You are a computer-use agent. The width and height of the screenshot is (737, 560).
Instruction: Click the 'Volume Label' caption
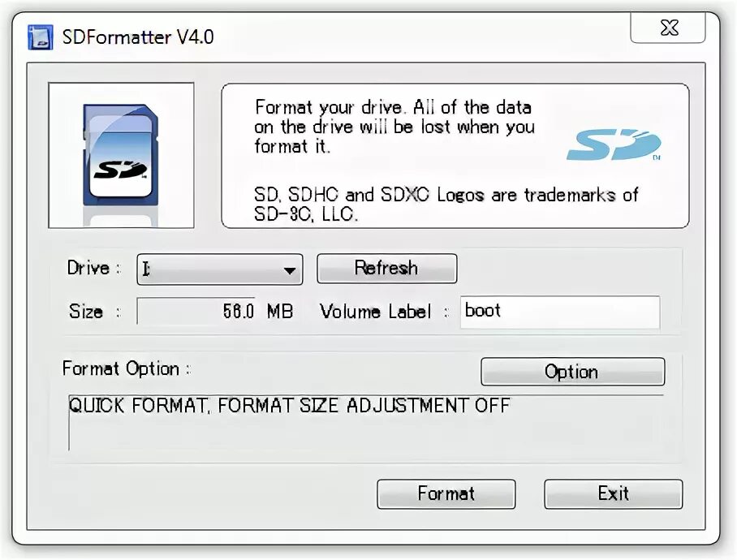point(375,312)
